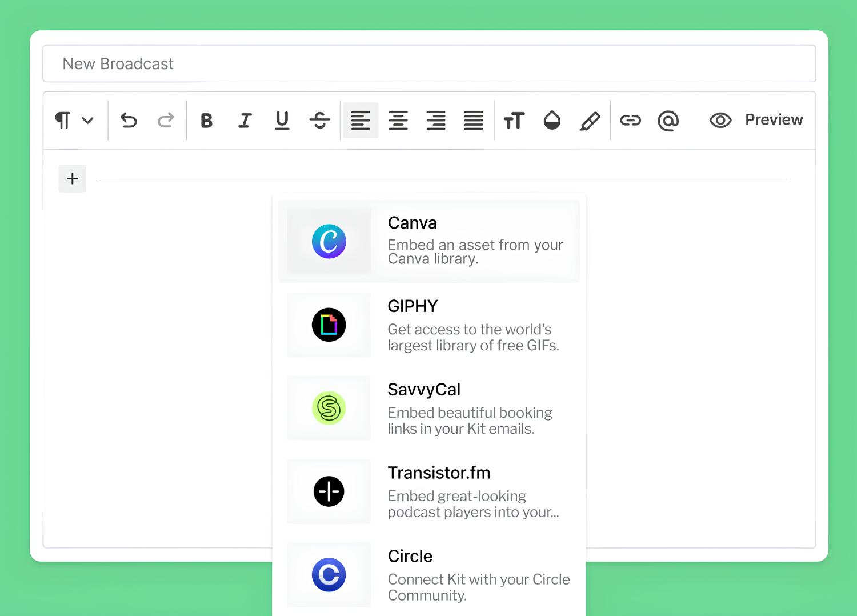Click the Preview eye icon
Screen dimensions: 857x616
(720, 121)
